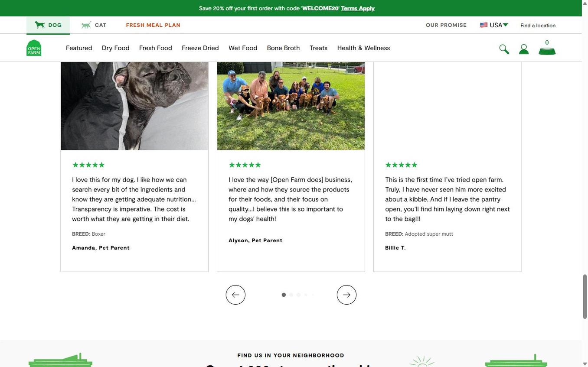Expand the Health & Wellness menu
The width and height of the screenshot is (588, 367).
pos(363,48)
